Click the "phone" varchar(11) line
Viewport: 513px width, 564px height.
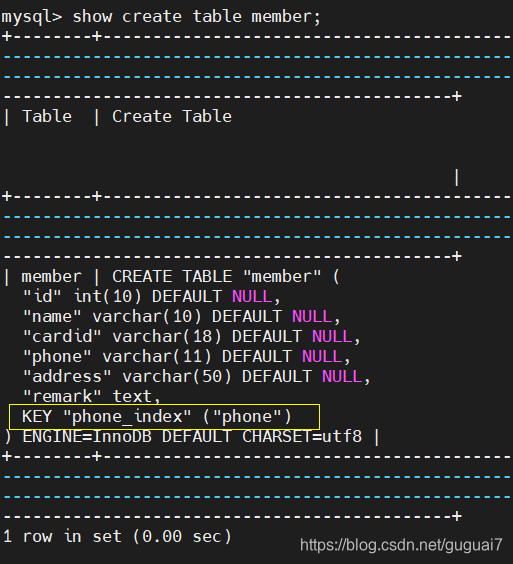[x=186, y=357]
